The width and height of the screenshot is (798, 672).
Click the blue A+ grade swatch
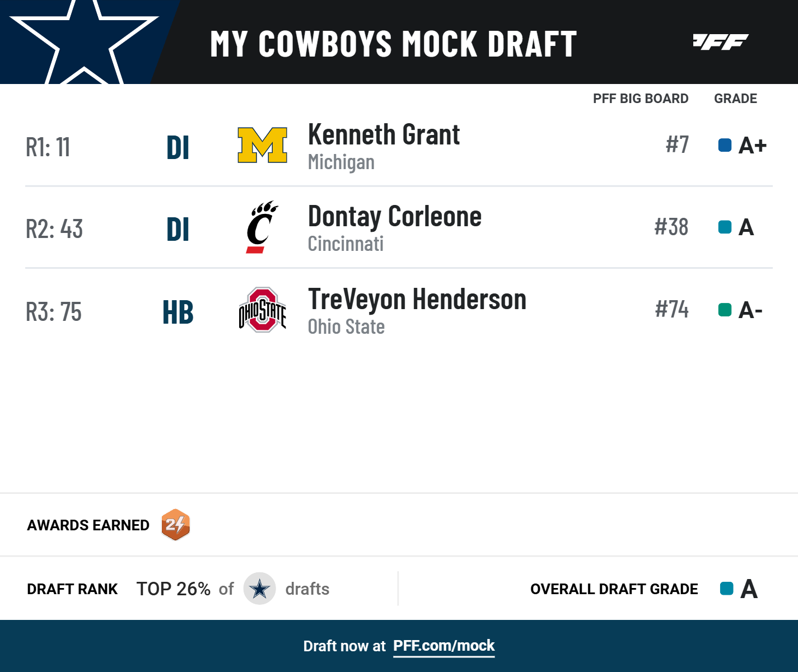click(725, 146)
